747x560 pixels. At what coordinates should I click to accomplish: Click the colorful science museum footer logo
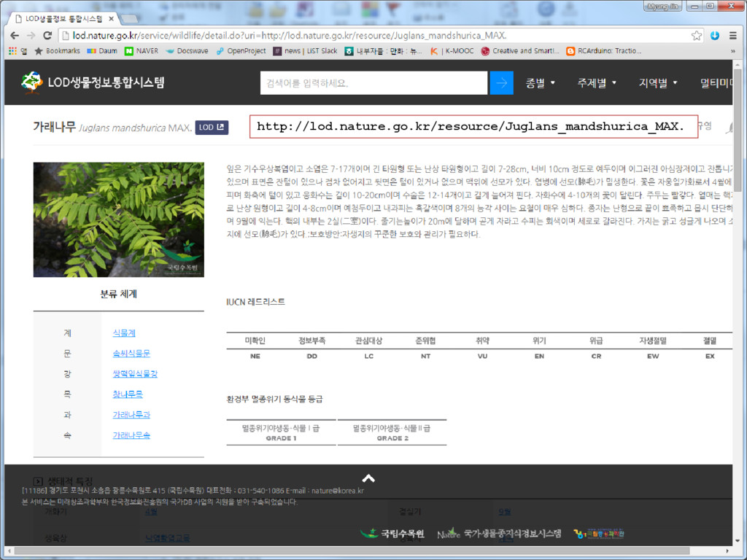click(x=598, y=534)
